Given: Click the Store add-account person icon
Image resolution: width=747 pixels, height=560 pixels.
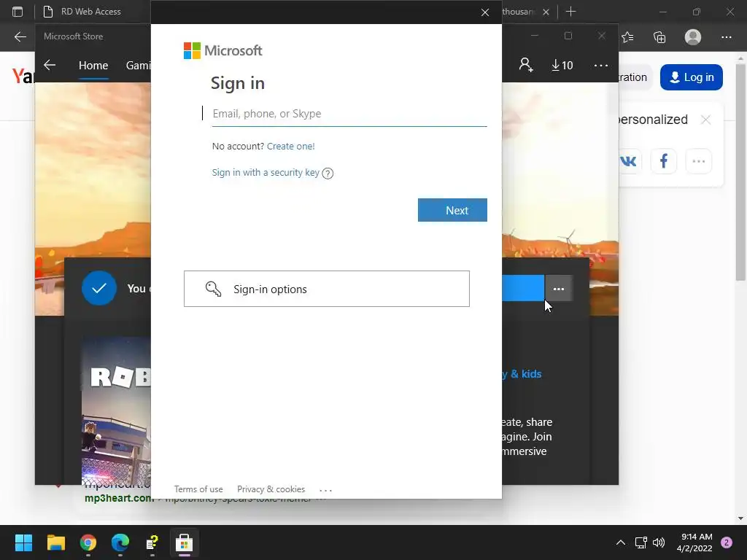Looking at the screenshot, I should [x=526, y=65].
